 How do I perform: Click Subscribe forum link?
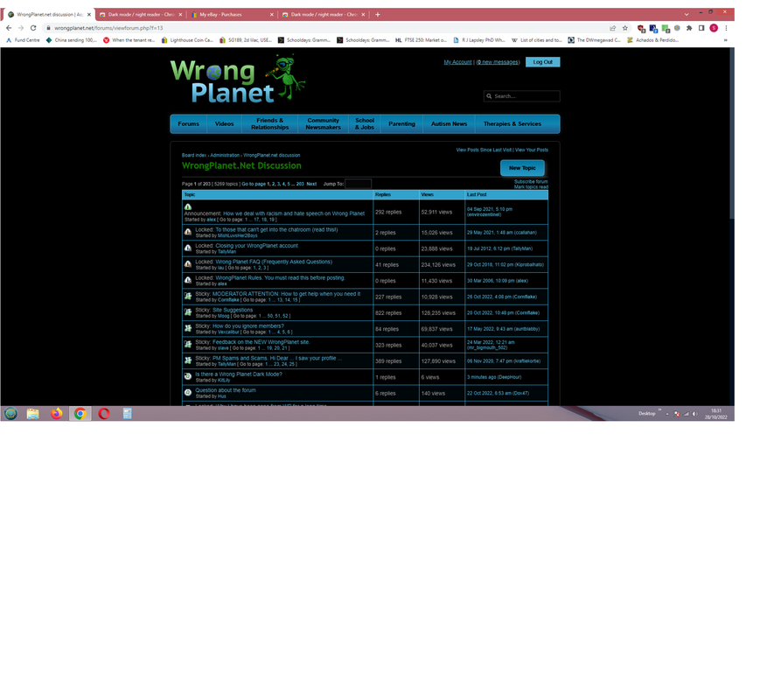coord(531,182)
